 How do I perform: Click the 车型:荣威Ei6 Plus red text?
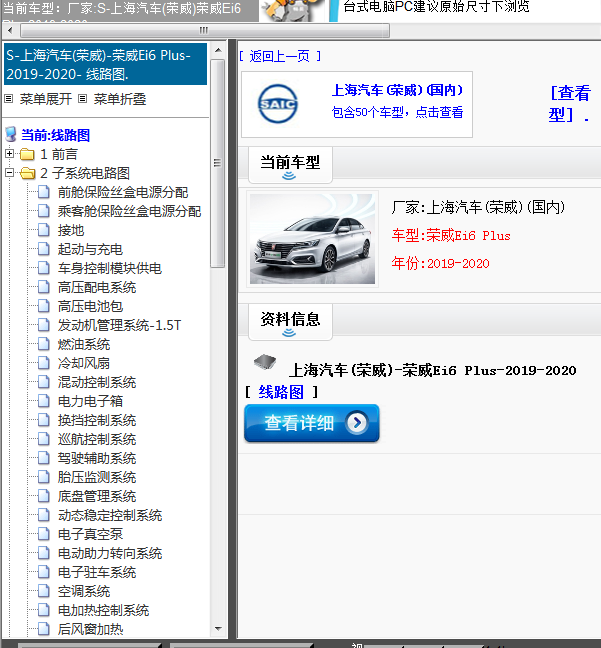[x=451, y=236]
